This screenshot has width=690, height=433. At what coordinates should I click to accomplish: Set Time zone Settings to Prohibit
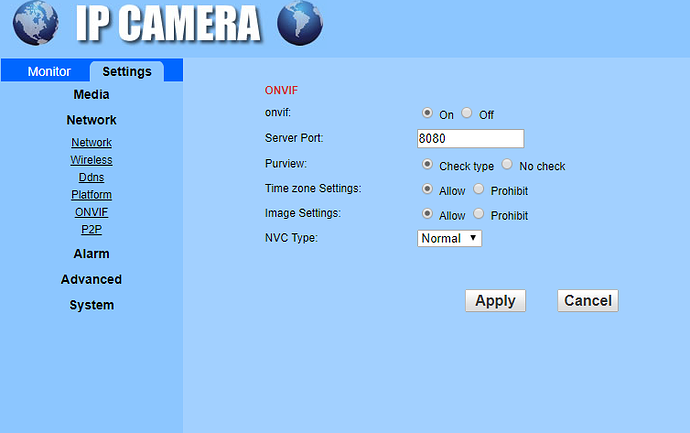479,189
